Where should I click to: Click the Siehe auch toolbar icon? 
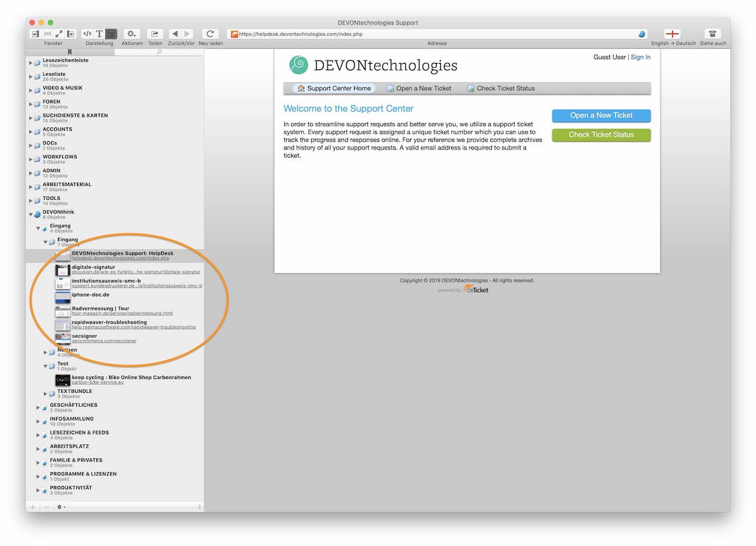(713, 34)
